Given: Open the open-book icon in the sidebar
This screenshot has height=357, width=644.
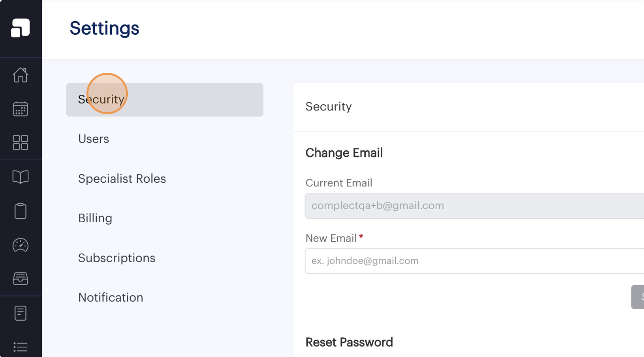Looking at the screenshot, I should click(21, 177).
